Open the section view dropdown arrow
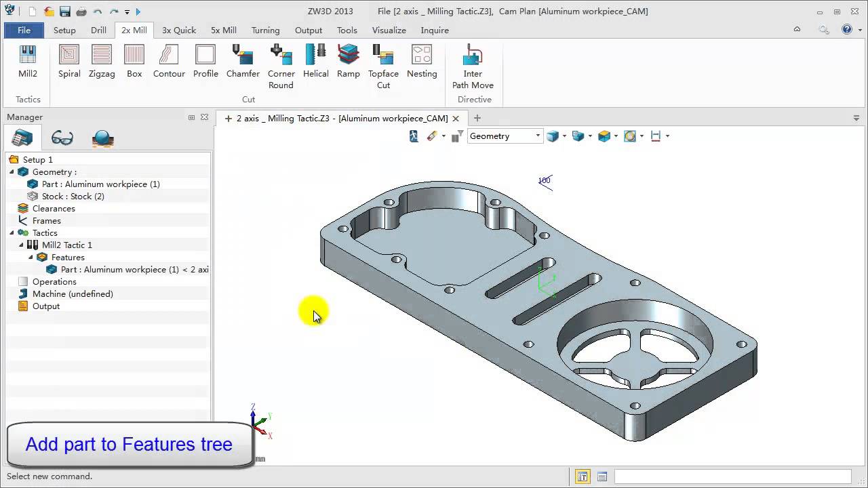Viewport: 868px width, 488px height. click(616, 136)
